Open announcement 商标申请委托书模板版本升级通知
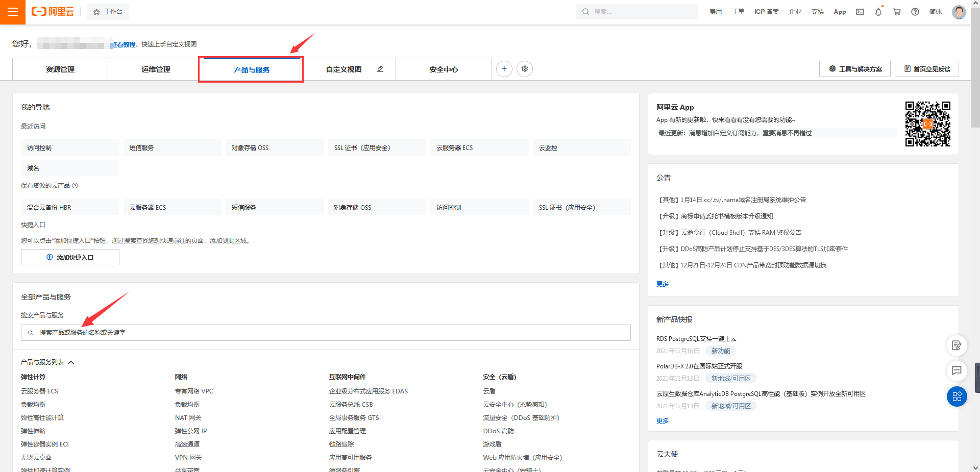The image size is (980, 472). pyautogui.click(x=715, y=216)
